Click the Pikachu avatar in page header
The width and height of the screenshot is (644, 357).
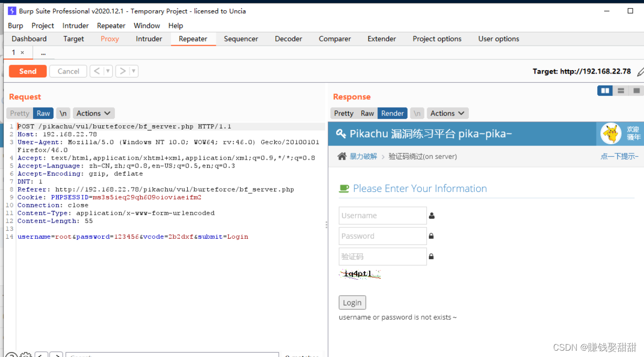coord(610,133)
